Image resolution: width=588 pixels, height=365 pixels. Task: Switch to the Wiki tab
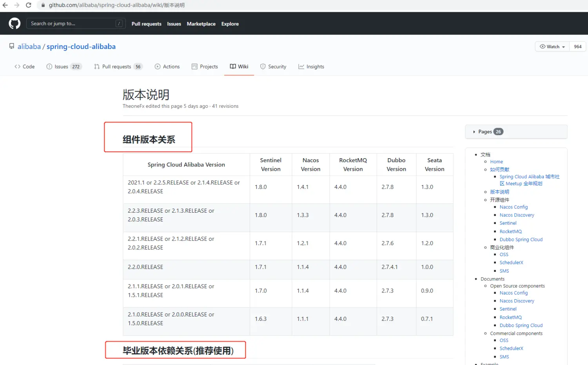point(239,67)
